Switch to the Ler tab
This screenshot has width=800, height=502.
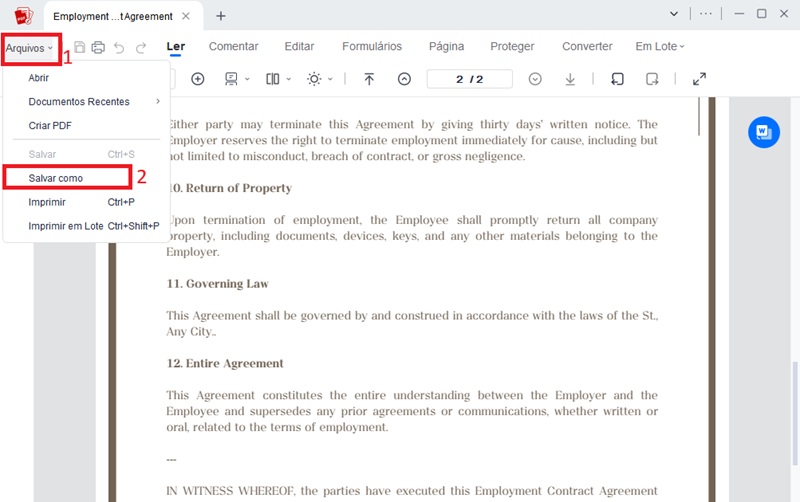click(x=176, y=46)
